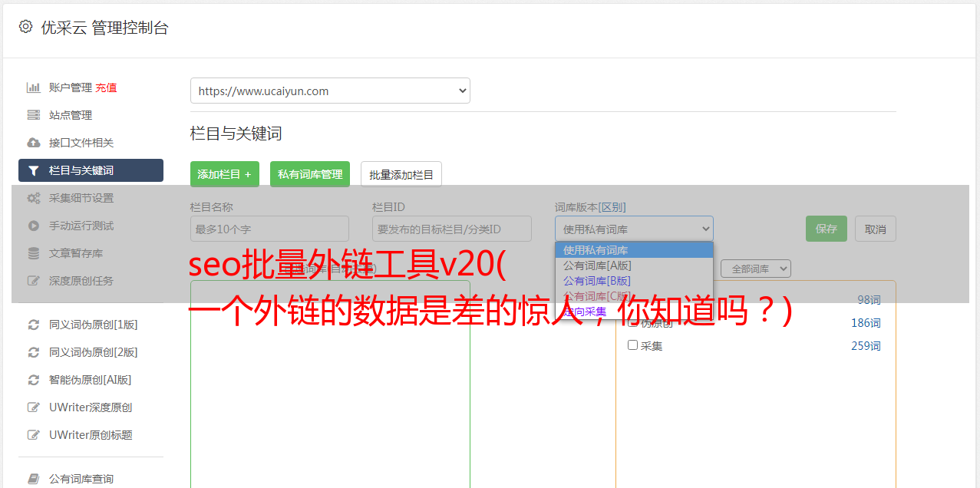Click the edit icon for 深度原创任务
Image resolution: width=980 pixels, height=488 pixels.
click(34, 281)
